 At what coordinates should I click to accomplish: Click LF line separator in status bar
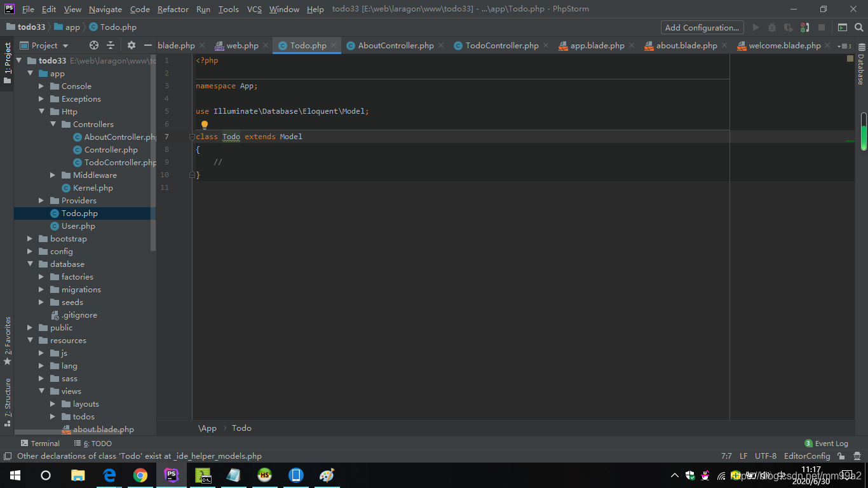pyautogui.click(x=743, y=456)
